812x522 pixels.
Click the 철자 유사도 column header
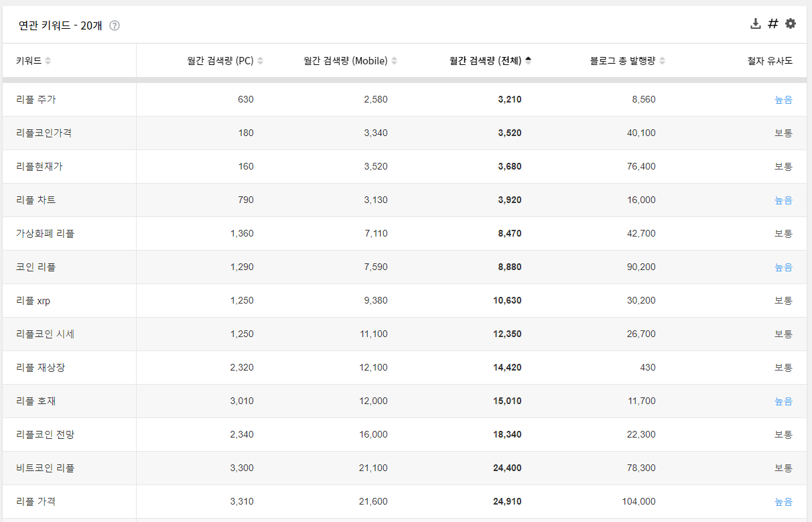coord(770,61)
